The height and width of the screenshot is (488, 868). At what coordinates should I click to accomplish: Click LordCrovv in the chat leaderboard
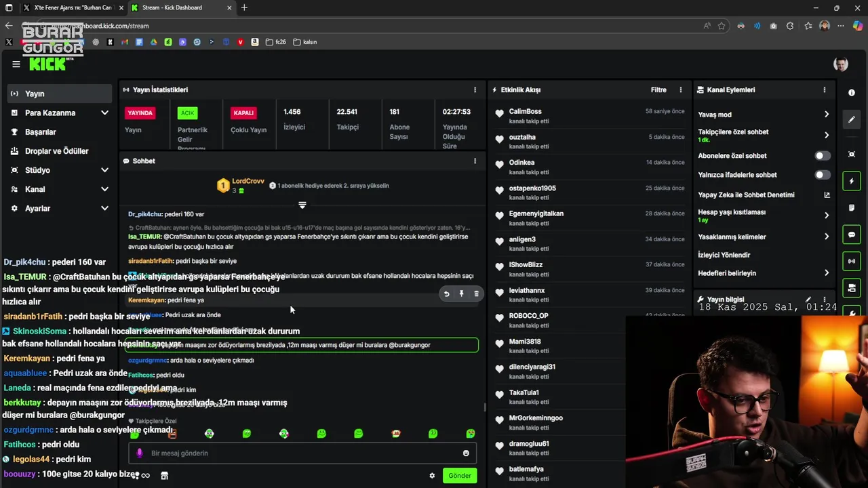point(248,181)
